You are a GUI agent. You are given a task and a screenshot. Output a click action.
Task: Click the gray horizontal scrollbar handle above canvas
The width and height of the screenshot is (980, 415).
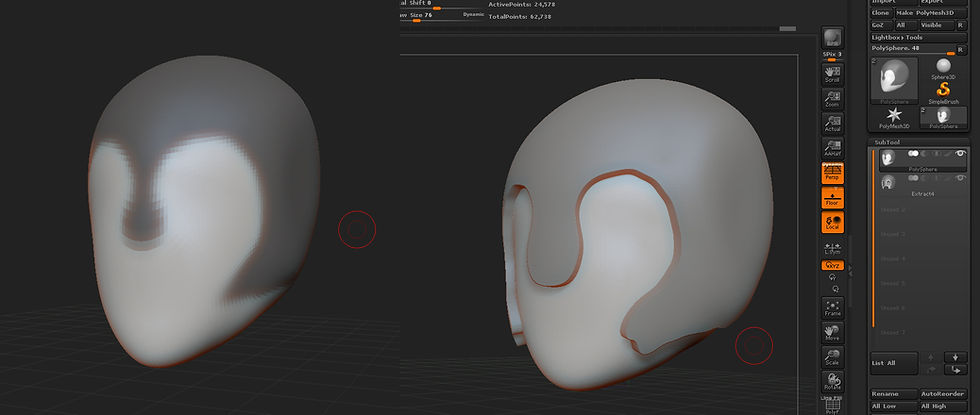tap(788, 29)
